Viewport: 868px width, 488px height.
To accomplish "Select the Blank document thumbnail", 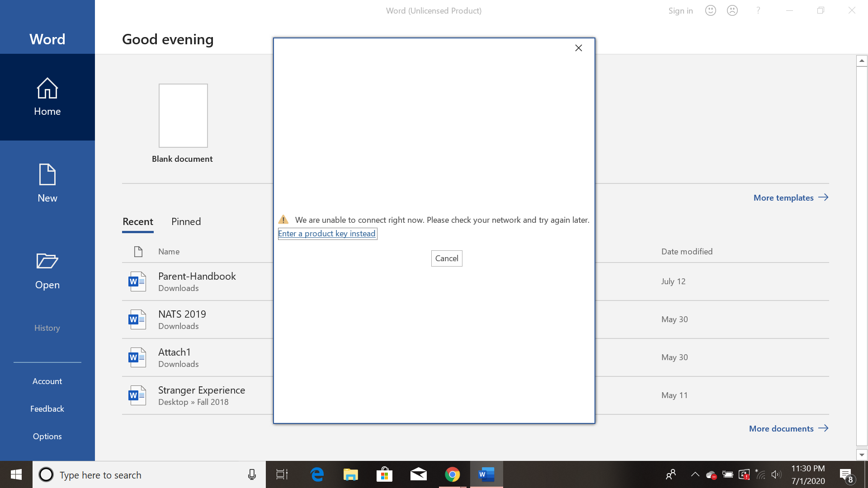I will (x=183, y=116).
